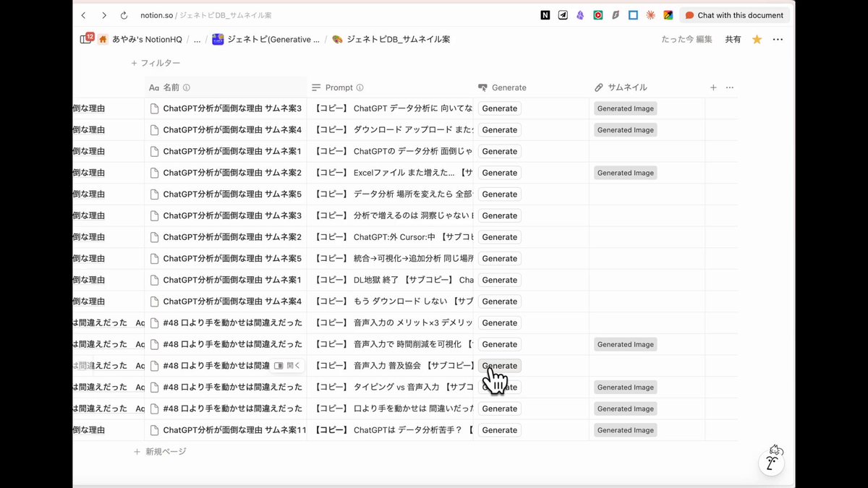Image resolution: width=868 pixels, height=488 pixels.
Task: Open Generated Image in Excelファイル また増えた row
Action: click(x=626, y=173)
